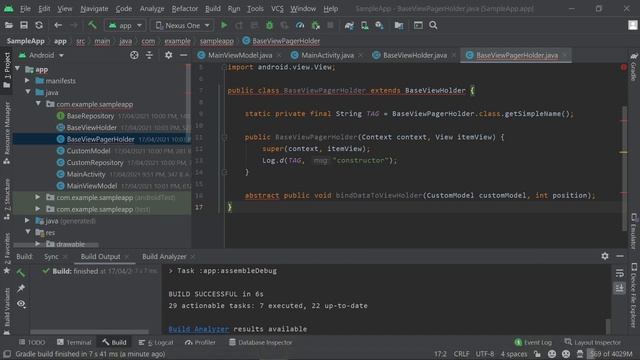Click the Device File Explorer toolbar icon
640x360 pixels.
coord(634,295)
